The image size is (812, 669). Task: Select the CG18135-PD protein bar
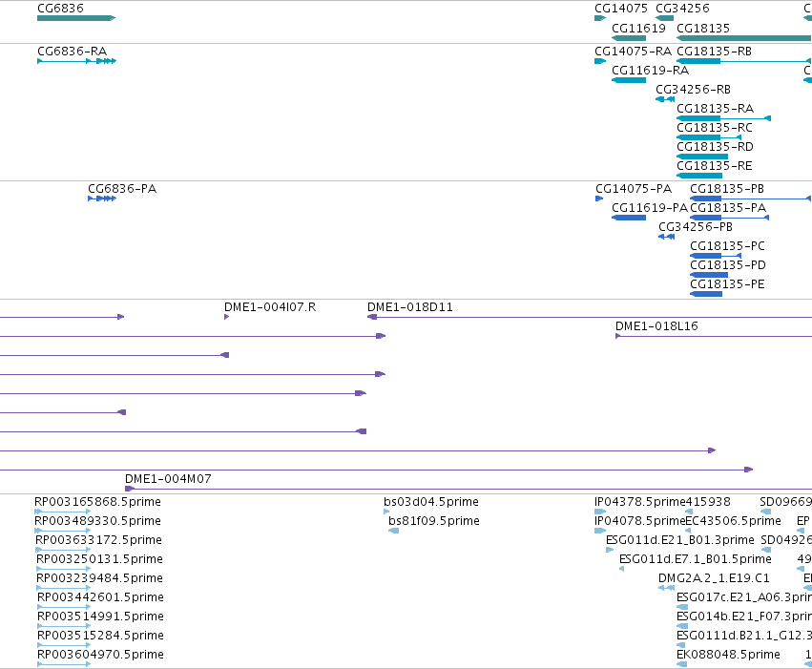click(x=709, y=275)
